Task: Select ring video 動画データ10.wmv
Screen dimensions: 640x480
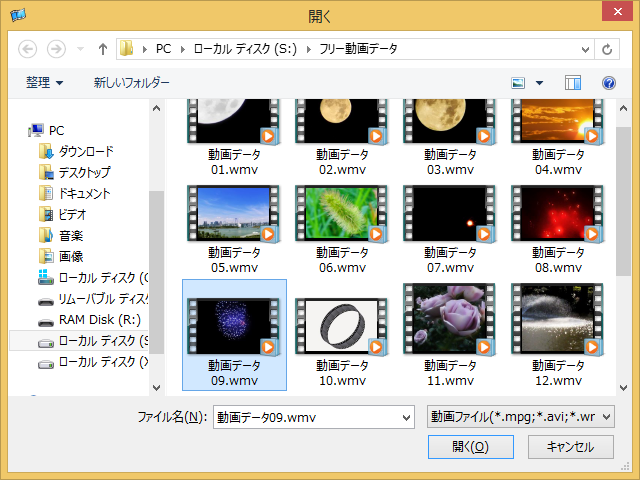Action: coord(342,342)
